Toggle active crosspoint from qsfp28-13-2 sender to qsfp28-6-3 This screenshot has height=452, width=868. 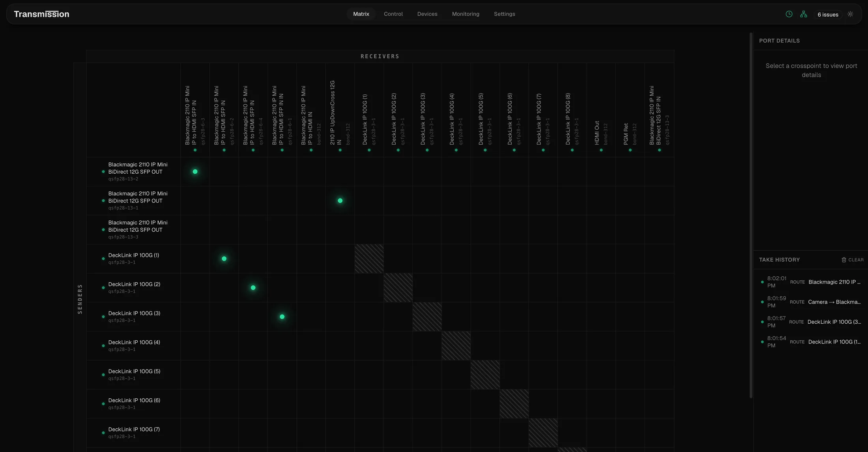coord(195,172)
